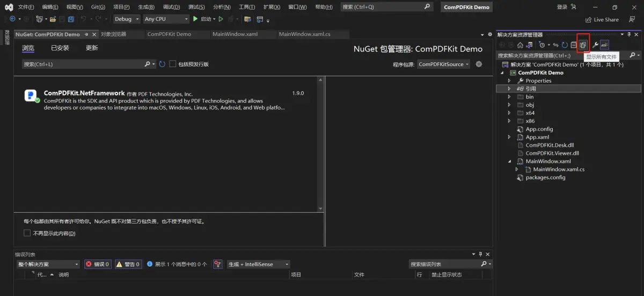Toggle the 消息 messages filter
Image resolution: width=644 pixels, height=296 pixels.
tap(177, 264)
